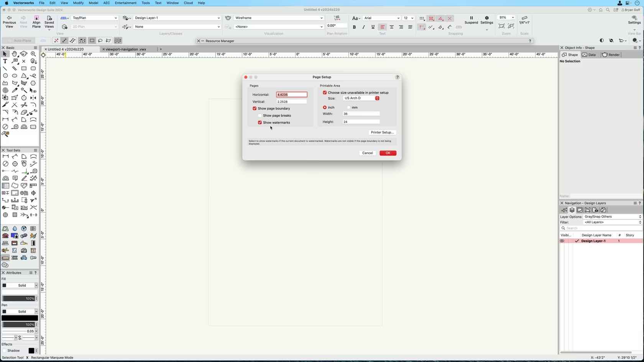Choose the Rectangle tool

tap(24, 69)
